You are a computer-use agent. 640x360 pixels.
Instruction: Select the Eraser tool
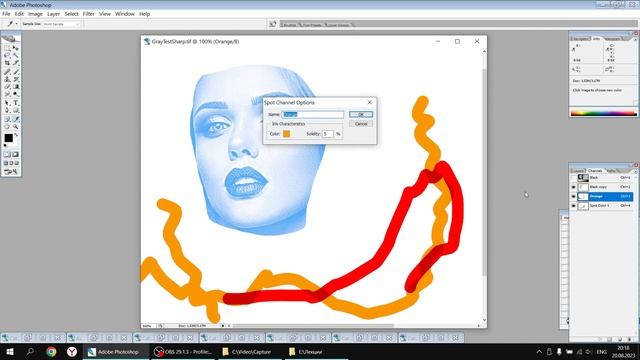(x=7, y=87)
